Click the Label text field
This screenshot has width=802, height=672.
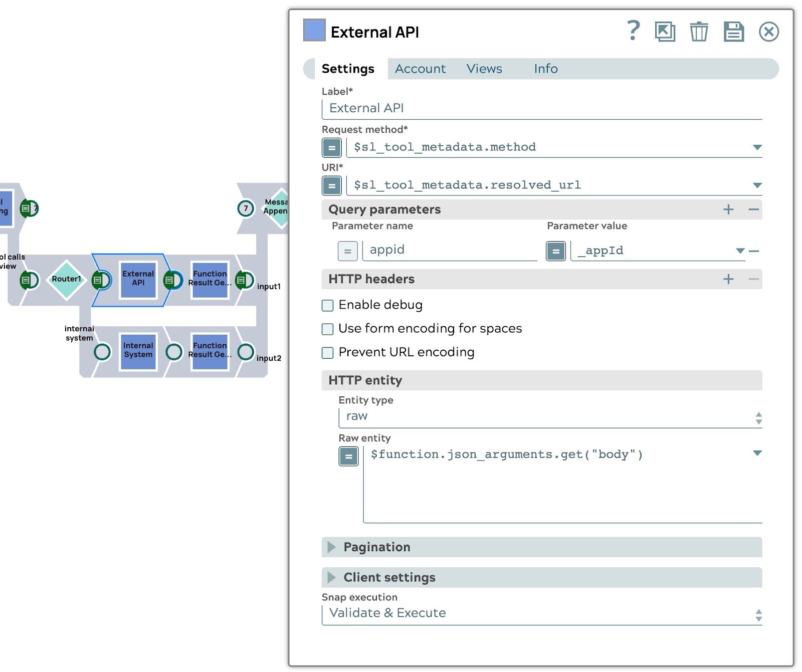[541, 108]
